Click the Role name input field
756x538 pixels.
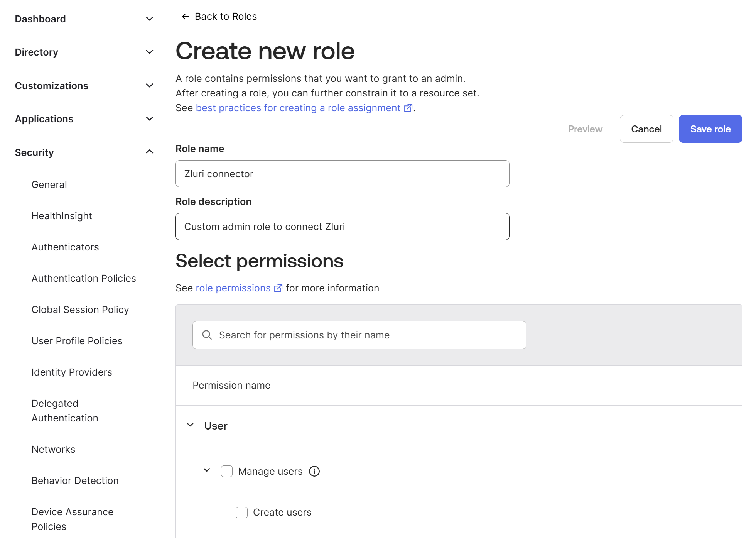pos(342,174)
